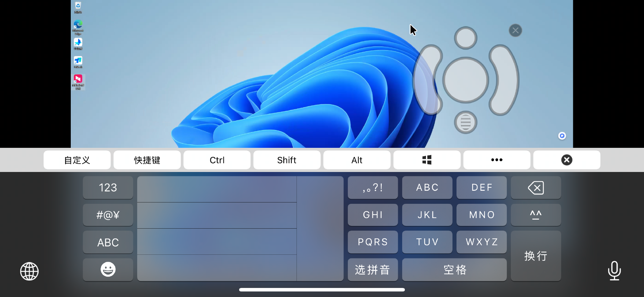Open the Microsoft Edge desktop shortcut
Screen dimensions: 644x297
click(x=78, y=27)
